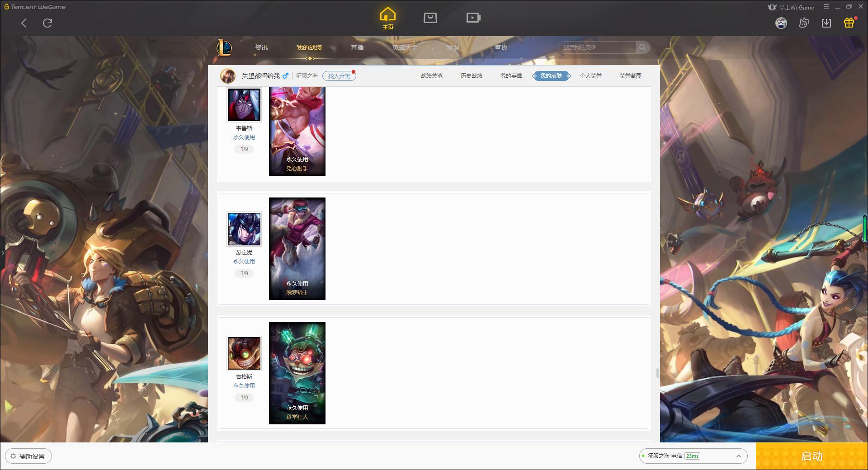Click the skin list scrollbar thumb
This screenshot has height=470, width=868.
(657, 373)
